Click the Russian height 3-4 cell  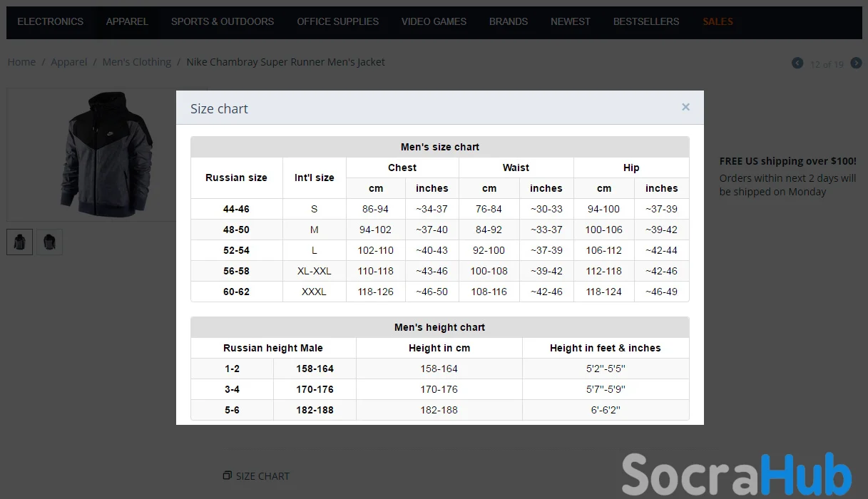pyautogui.click(x=233, y=389)
